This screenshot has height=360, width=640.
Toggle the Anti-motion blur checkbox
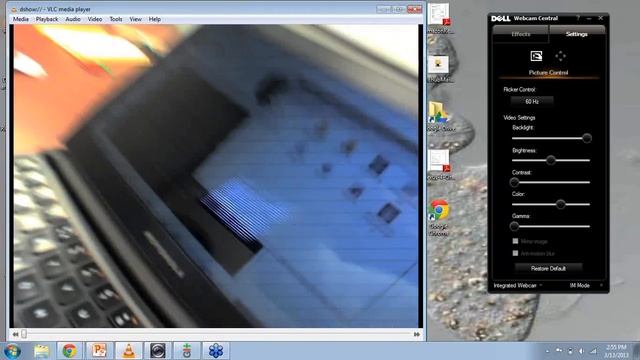point(515,253)
